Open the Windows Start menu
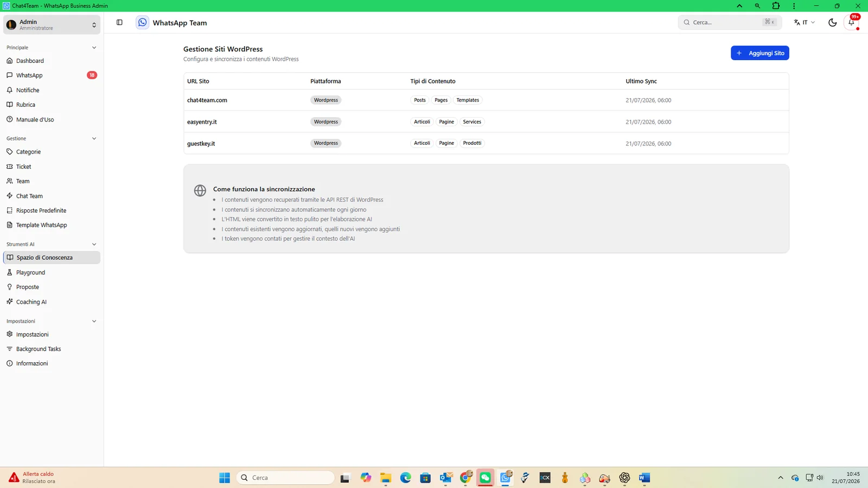Screen dimensions: 868x488 (x=225, y=478)
